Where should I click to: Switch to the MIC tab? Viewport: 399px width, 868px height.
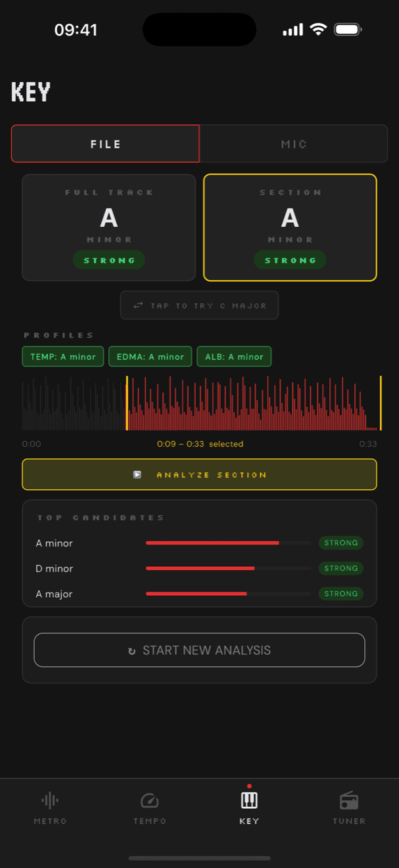point(294,143)
